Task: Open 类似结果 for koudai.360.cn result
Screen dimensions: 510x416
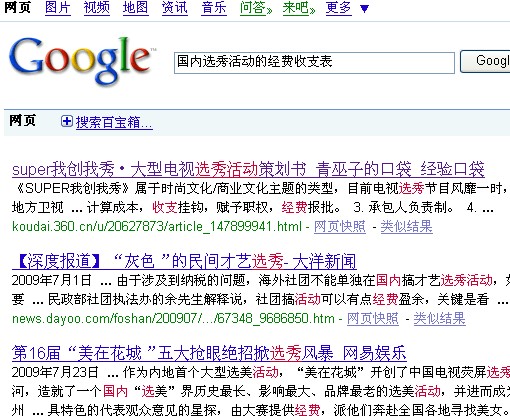Action: 407,227
